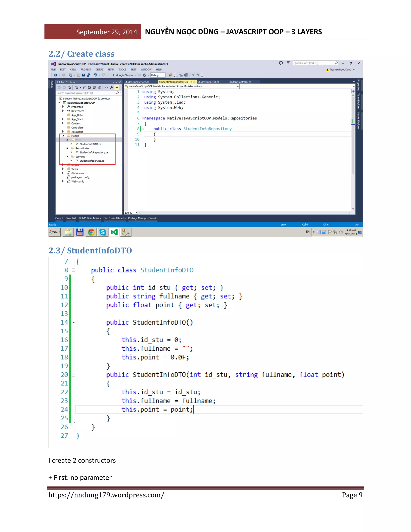Click Home icon in Solution Explorer
The image size is (411, 532).
pyautogui.click(x=69, y=88)
